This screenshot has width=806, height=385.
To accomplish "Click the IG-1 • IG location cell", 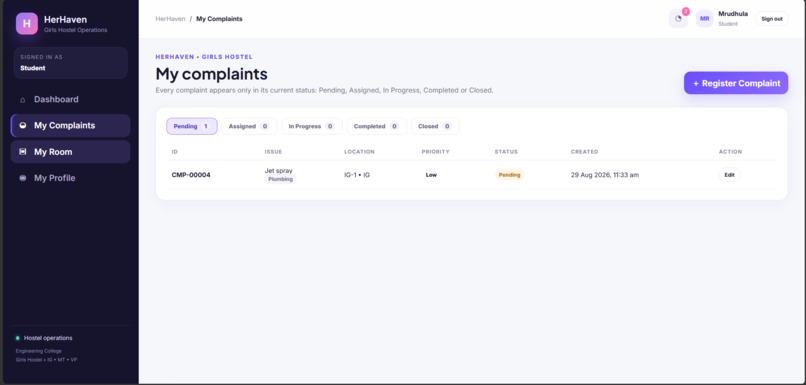I will point(357,175).
